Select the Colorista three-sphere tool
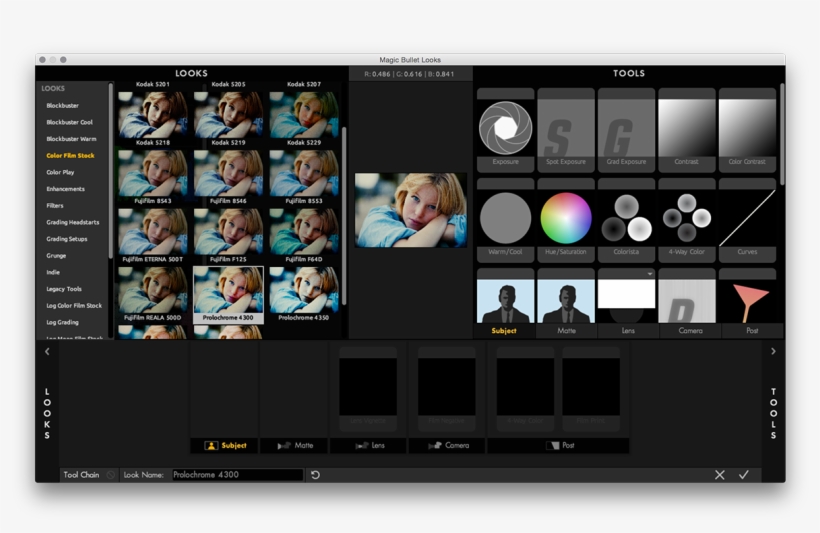This screenshot has height=533, width=820. [x=626, y=220]
